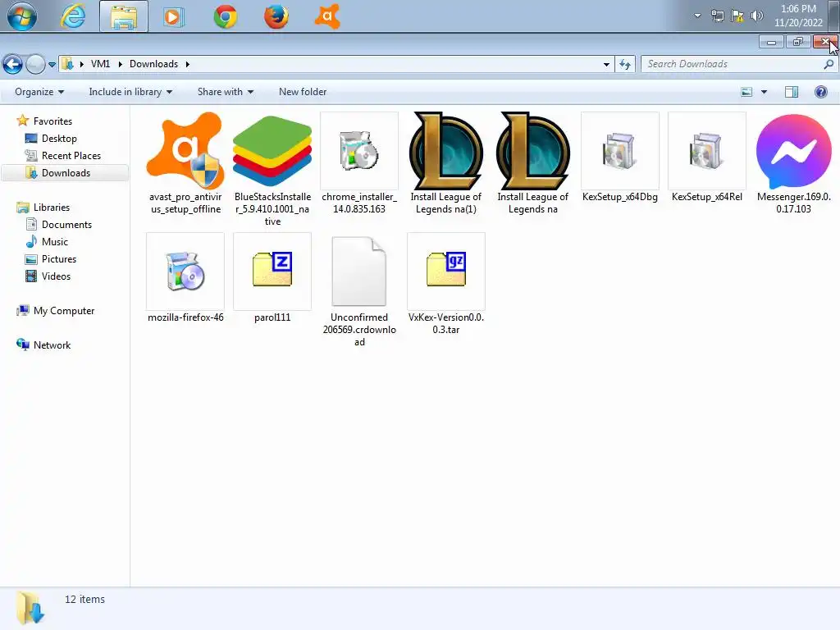Click the Windows Explorer taskbar button
Viewport: 840px width, 630px height.
(x=124, y=16)
